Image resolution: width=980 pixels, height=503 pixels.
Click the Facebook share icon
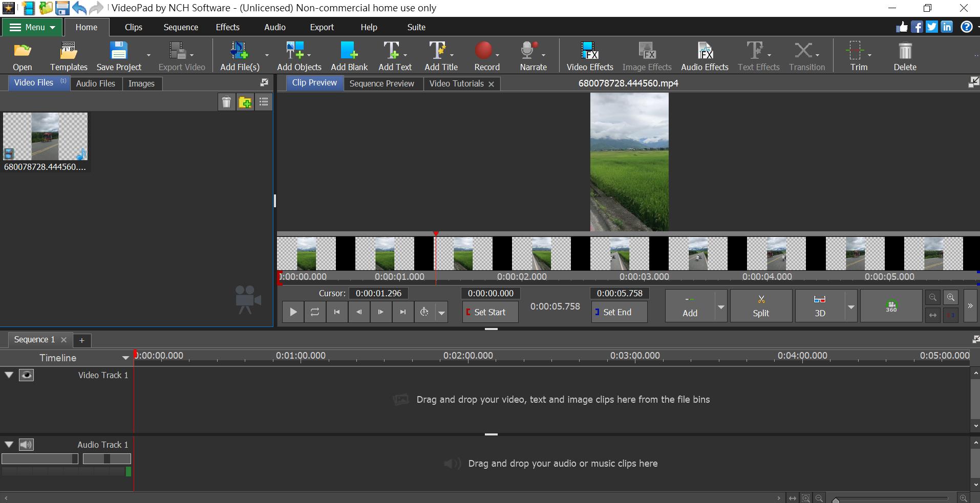click(917, 27)
